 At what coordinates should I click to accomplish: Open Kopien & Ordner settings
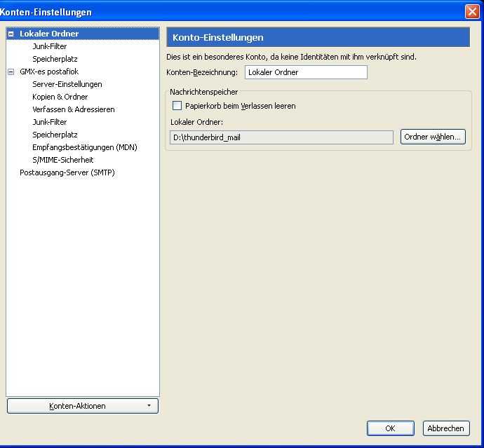[60, 97]
